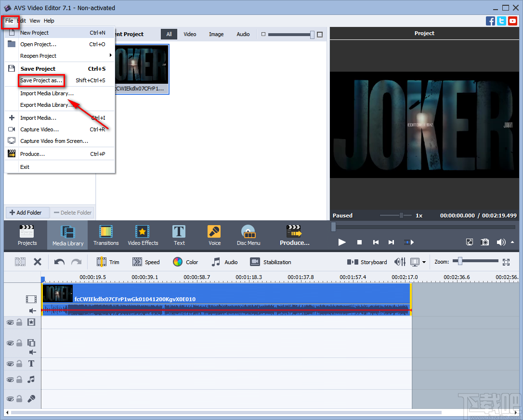This screenshot has width=523, height=420.
Task: Click the split clip icon
Action: tap(20, 262)
